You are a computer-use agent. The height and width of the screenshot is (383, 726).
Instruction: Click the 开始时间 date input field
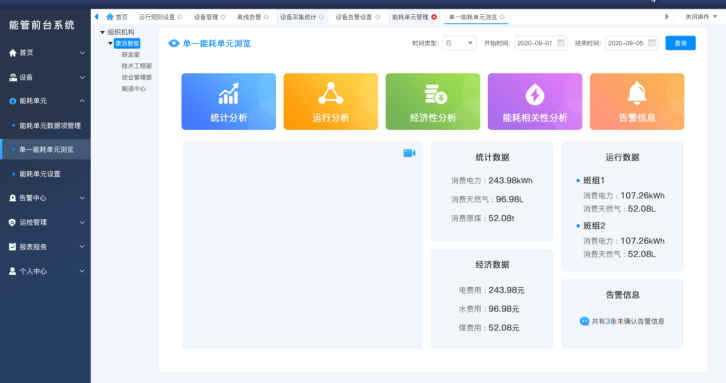pos(540,43)
